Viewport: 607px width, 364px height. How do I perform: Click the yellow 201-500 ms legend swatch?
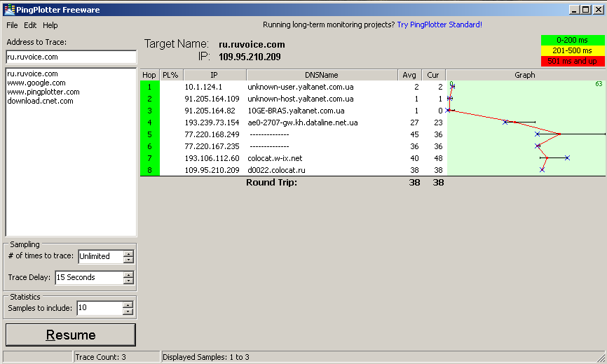click(x=573, y=50)
